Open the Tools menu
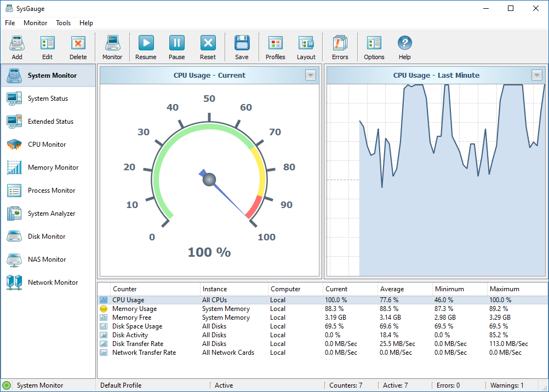The width and height of the screenshot is (549, 392). click(x=64, y=23)
